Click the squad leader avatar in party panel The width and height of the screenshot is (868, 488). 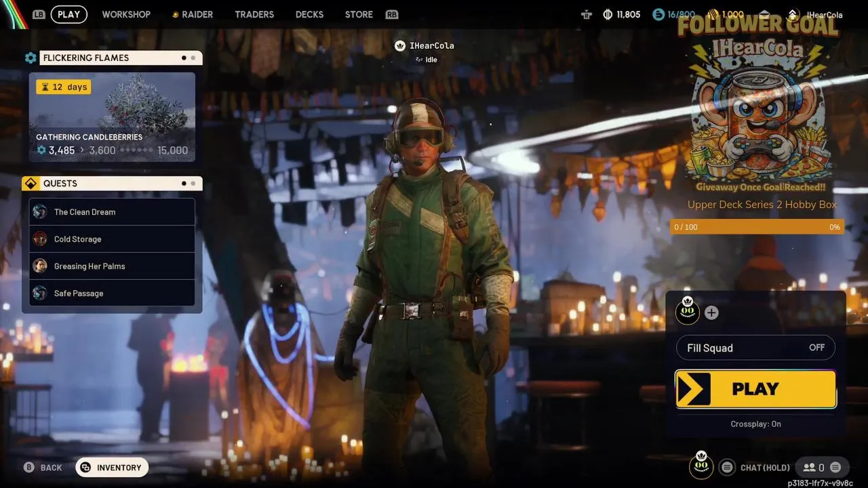(x=688, y=311)
